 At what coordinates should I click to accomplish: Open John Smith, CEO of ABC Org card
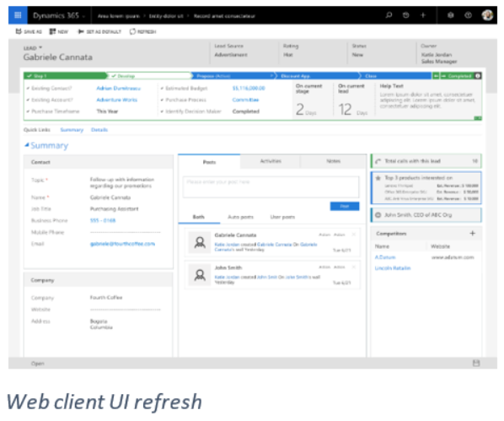(x=426, y=215)
